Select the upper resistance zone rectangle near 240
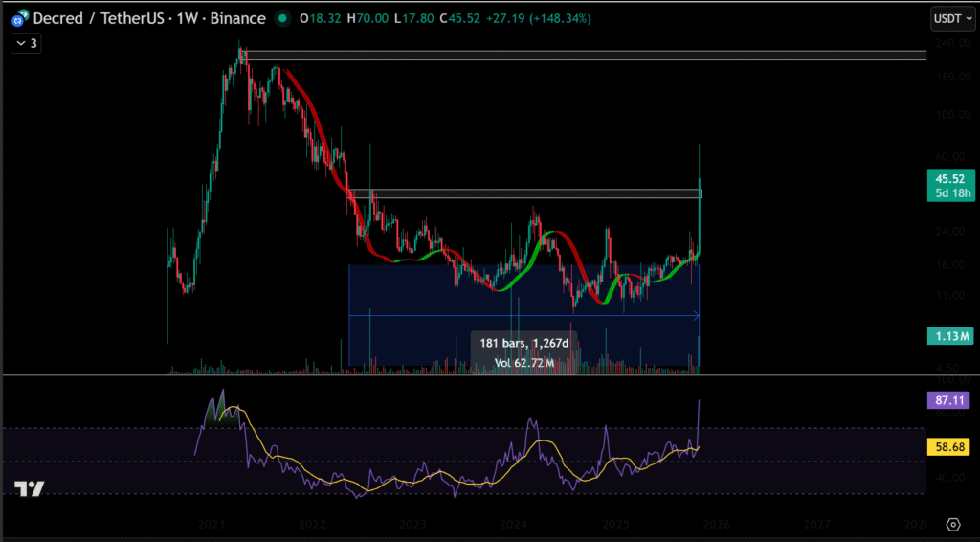980x542 pixels. click(x=584, y=56)
